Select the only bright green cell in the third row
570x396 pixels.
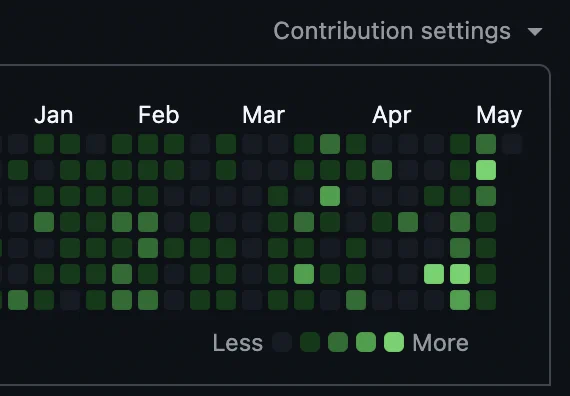(x=330, y=196)
